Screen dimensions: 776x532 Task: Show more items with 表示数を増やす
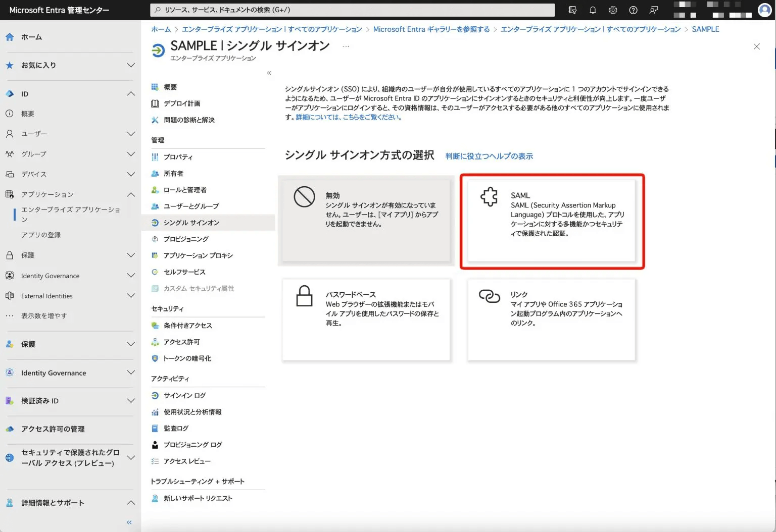[x=44, y=316]
